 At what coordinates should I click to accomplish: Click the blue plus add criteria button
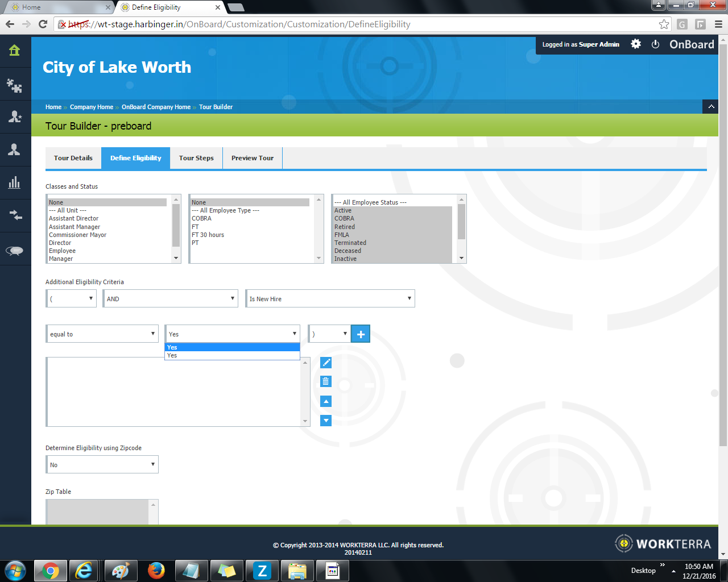(361, 334)
